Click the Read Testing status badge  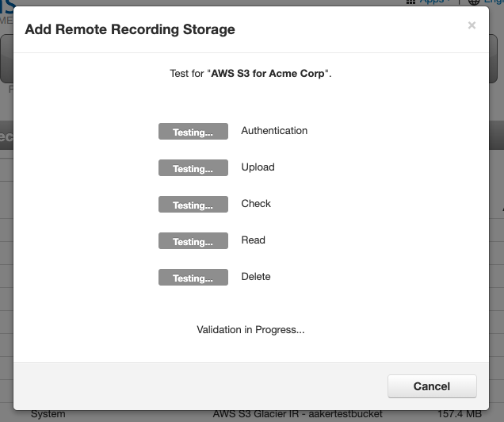point(193,240)
